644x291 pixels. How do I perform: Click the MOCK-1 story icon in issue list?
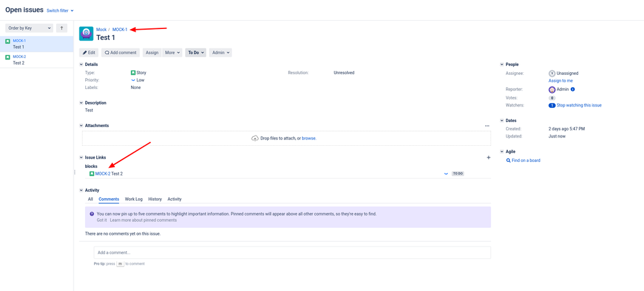click(7, 41)
